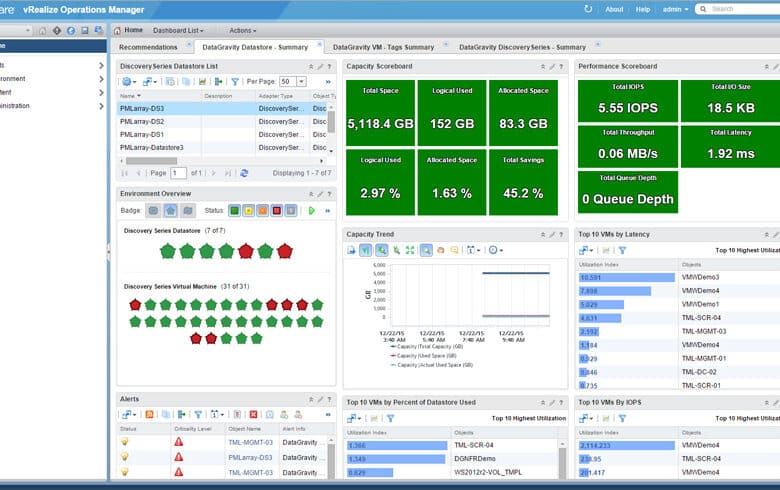The image size is (780, 490).
Task: Click filter icon in Top 10 VMs by Percent of Datastore Used
Action: click(390, 418)
